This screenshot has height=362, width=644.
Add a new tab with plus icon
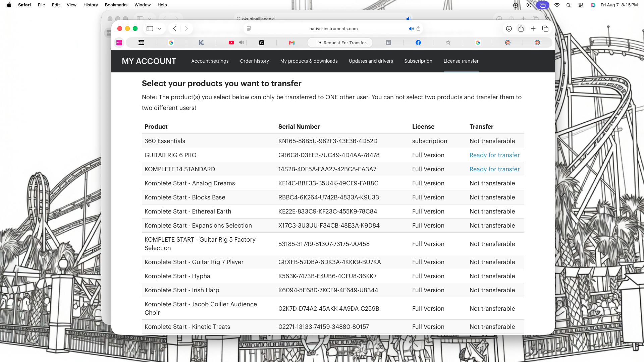(x=533, y=29)
